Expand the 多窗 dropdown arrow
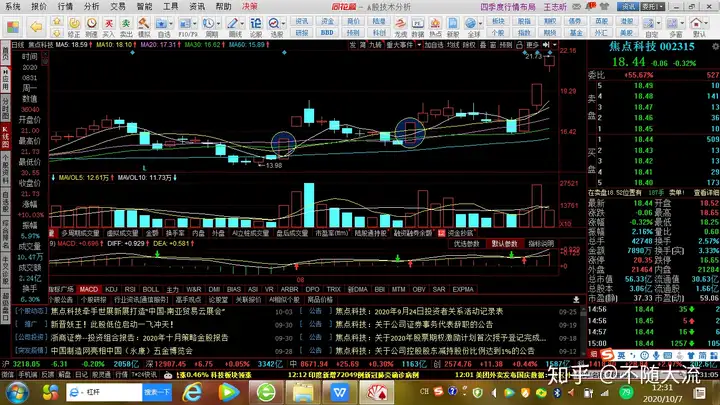This screenshot has width=720, height=405. point(683,23)
